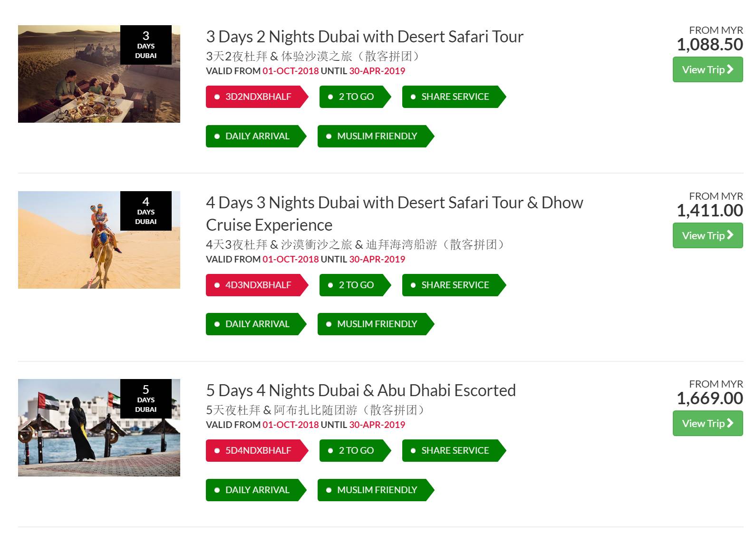This screenshot has height=535, width=756.
Task: Click the 3 DAYS DUBAI black badge
Action: click(x=146, y=45)
